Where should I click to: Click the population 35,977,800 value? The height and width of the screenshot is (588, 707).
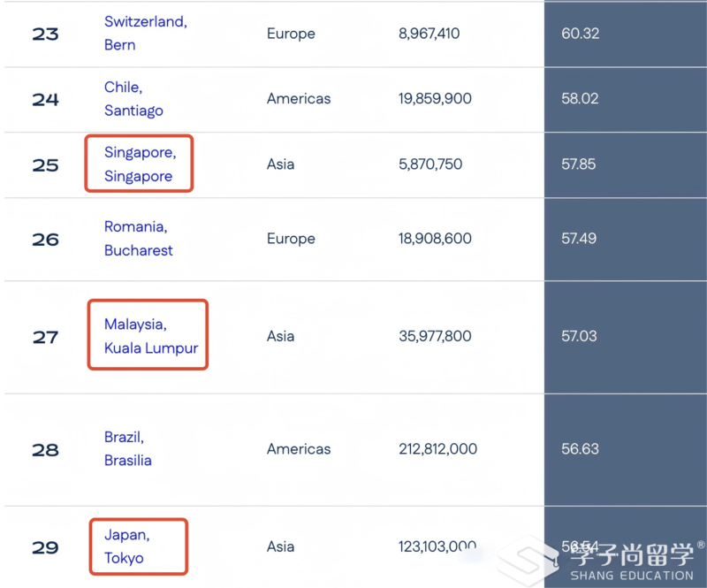(435, 336)
